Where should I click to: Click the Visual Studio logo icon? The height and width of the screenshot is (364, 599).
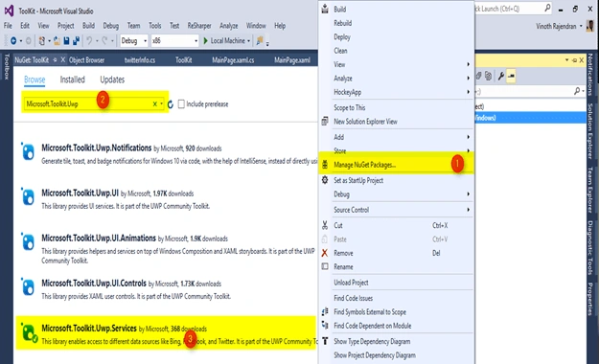pyautogui.click(x=9, y=11)
